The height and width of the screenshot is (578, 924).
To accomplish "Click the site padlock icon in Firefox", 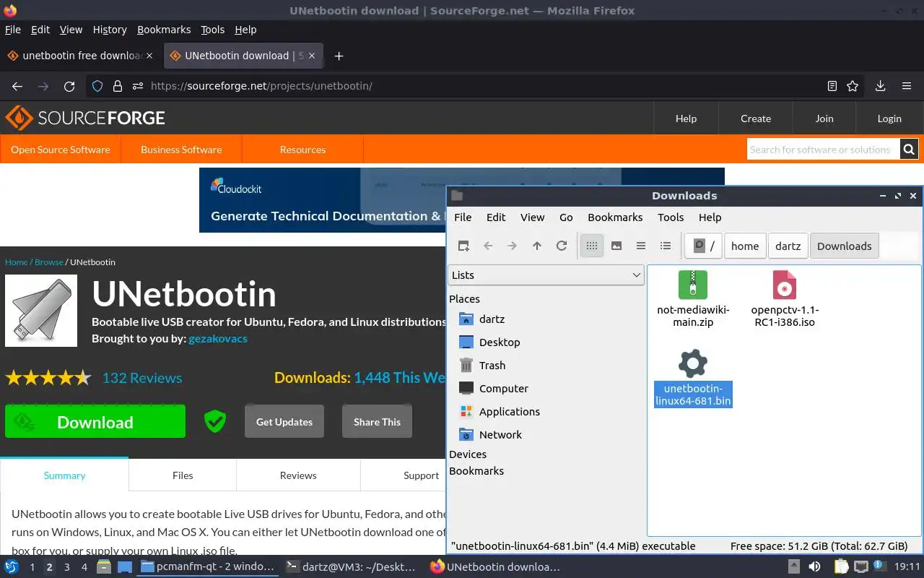I will point(118,86).
